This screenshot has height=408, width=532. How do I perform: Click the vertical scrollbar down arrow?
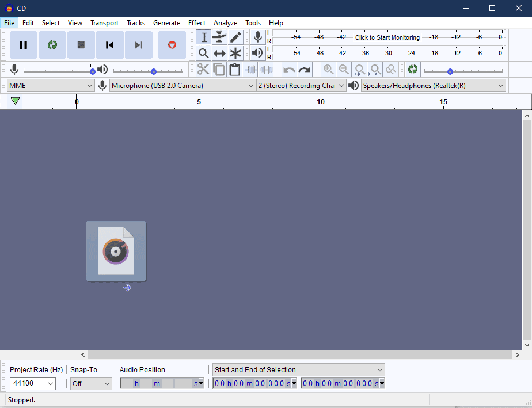pos(527,345)
